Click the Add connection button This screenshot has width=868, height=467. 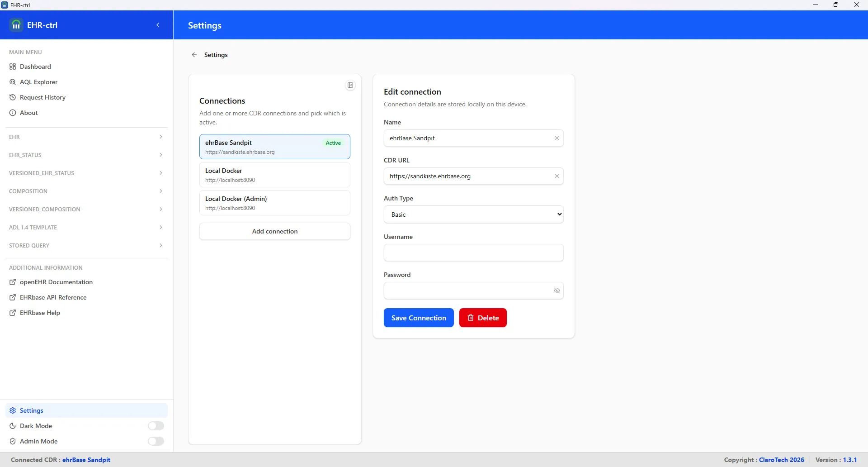pos(275,231)
